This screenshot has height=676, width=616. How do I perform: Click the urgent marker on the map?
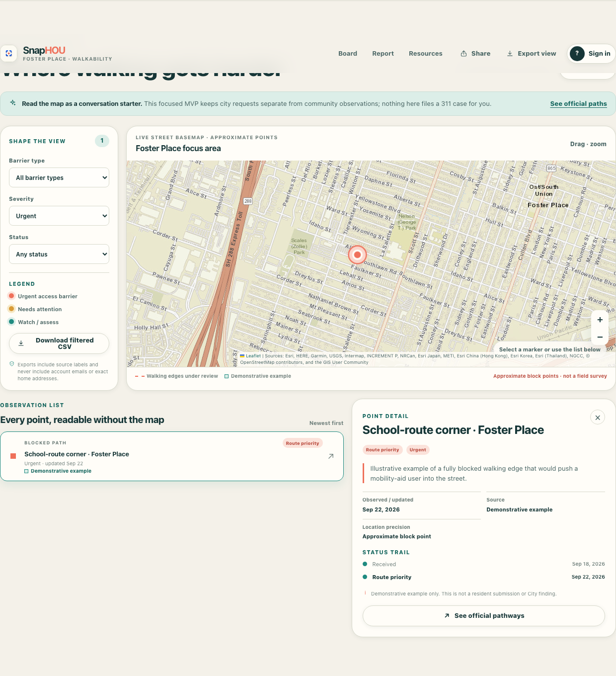point(357,254)
